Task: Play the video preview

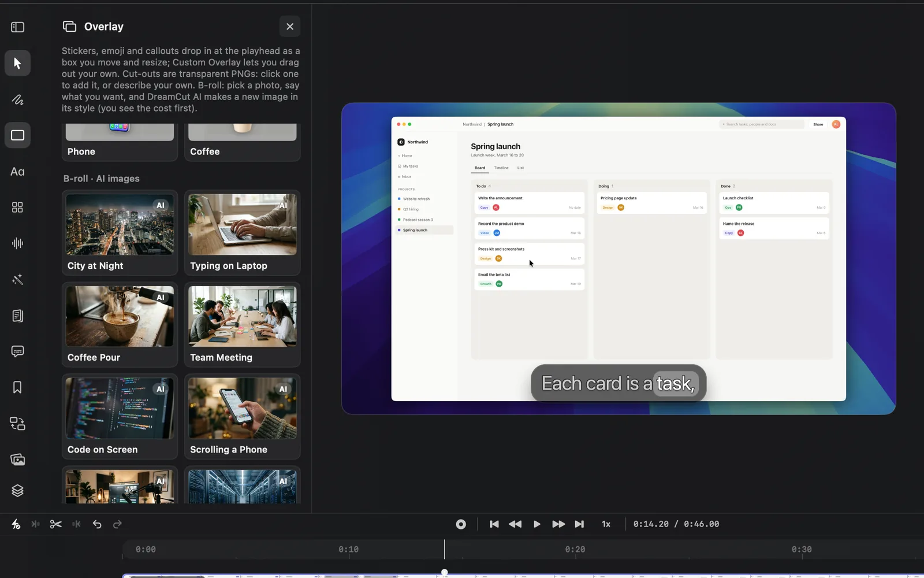Action: 537,524
